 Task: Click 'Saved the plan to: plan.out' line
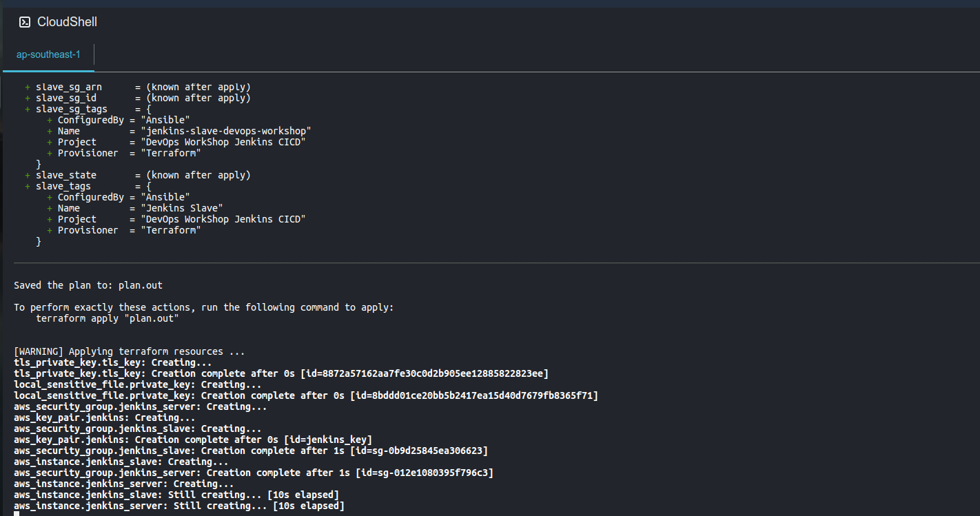pyautogui.click(x=88, y=285)
